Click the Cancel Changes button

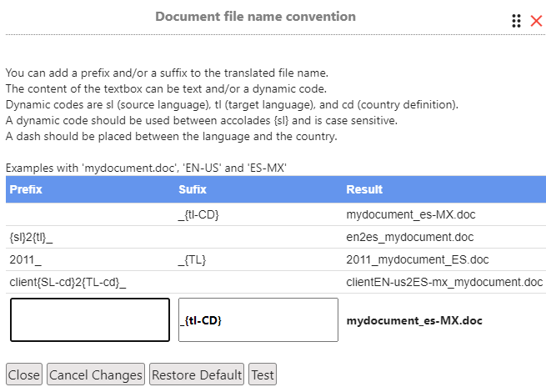click(x=96, y=374)
